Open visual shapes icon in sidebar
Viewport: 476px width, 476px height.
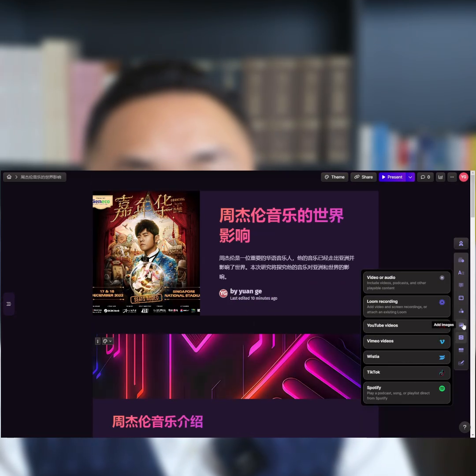[461, 311]
